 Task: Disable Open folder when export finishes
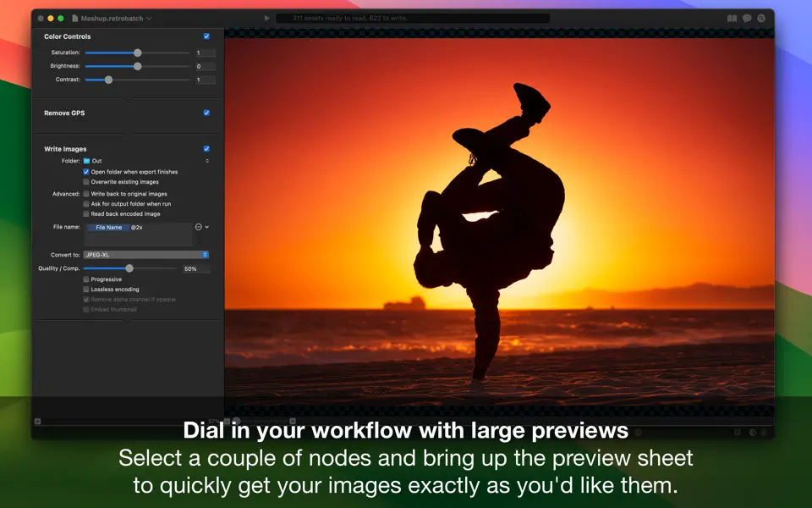[85, 172]
